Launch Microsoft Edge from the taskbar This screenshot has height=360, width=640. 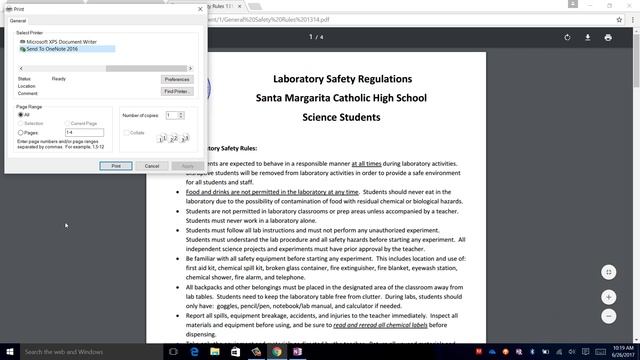tap(195, 352)
